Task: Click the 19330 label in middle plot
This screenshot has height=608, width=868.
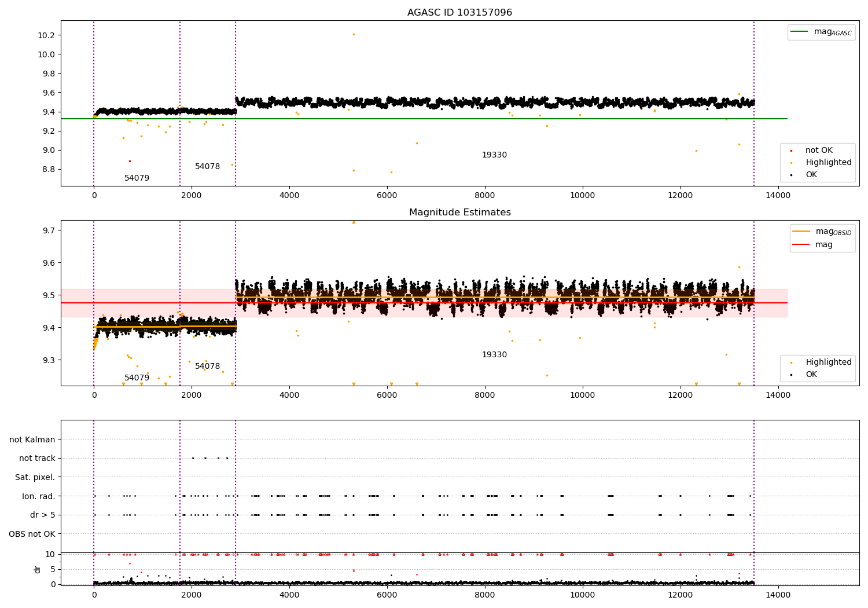Action: point(494,355)
